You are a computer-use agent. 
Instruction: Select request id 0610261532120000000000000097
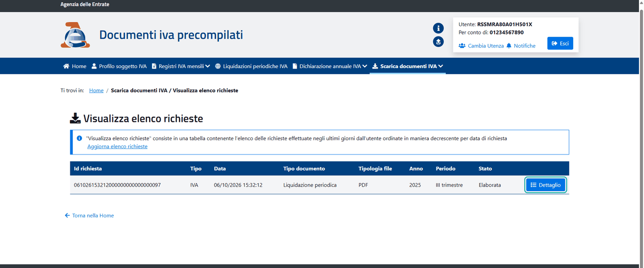pyautogui.click(x=117, y=185)
